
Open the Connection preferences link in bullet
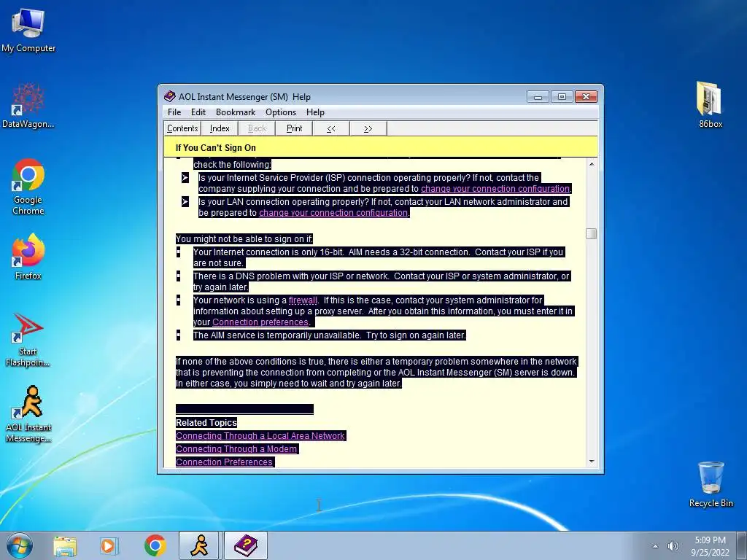click(x=260, y=322)
